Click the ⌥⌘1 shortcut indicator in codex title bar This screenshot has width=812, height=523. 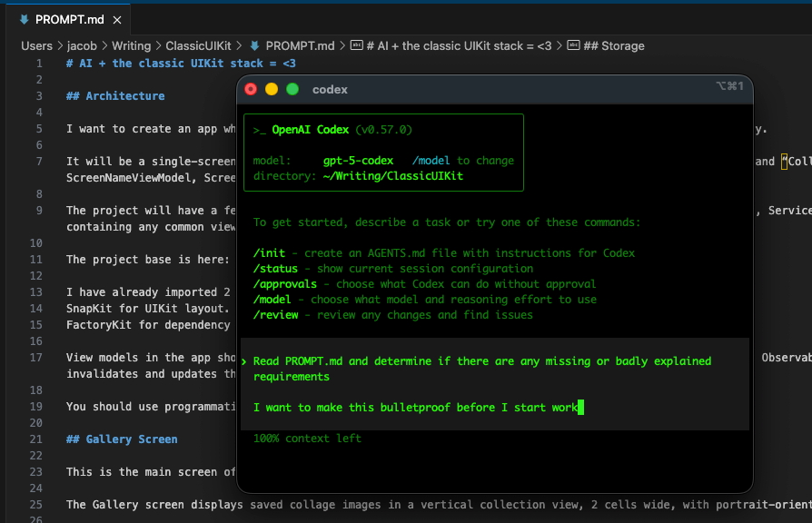coord(729,86)
